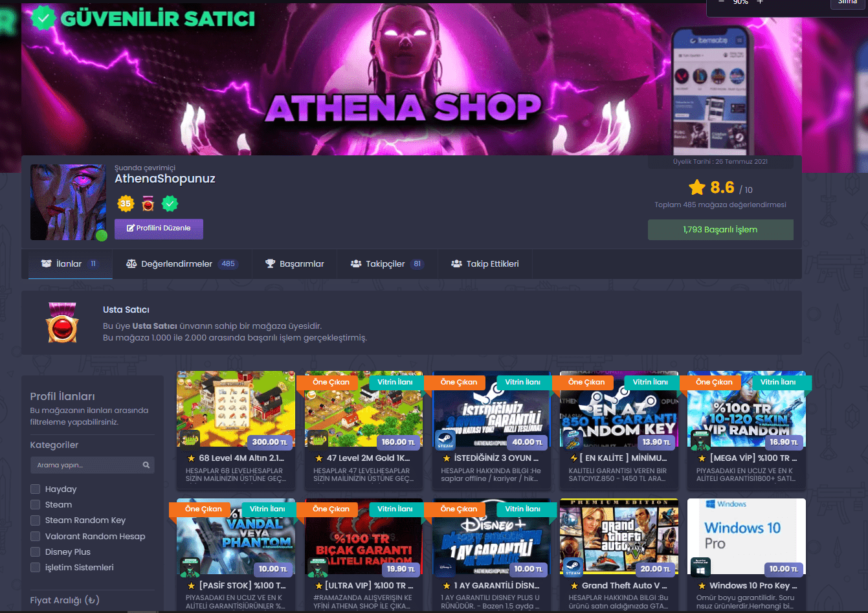
Task: Click the Hayday icon on 68 Level listing
Action: 190,438
